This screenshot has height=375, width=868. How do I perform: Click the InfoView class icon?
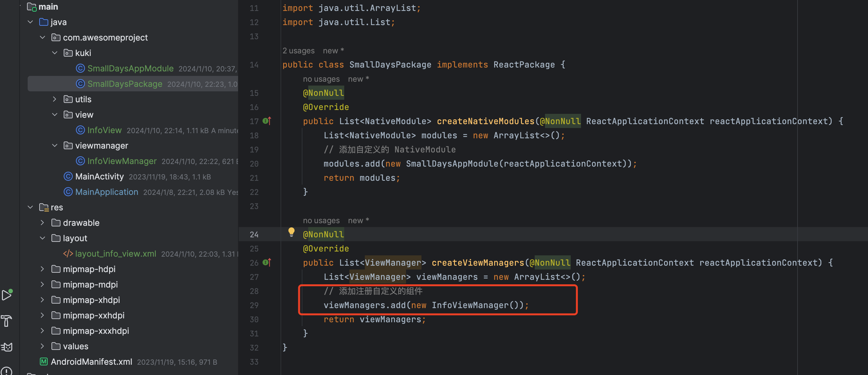(80, 130)
